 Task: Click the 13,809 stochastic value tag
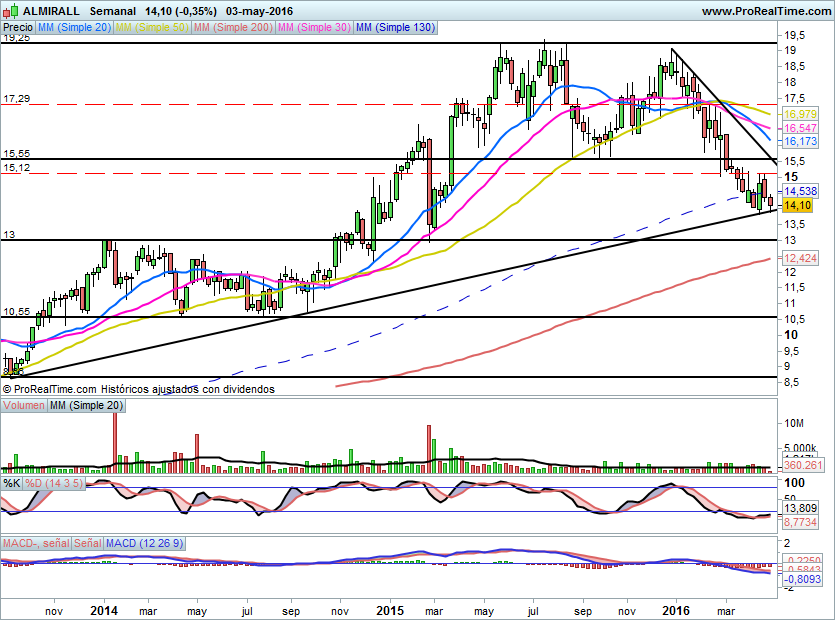click(x=800, y=508)
